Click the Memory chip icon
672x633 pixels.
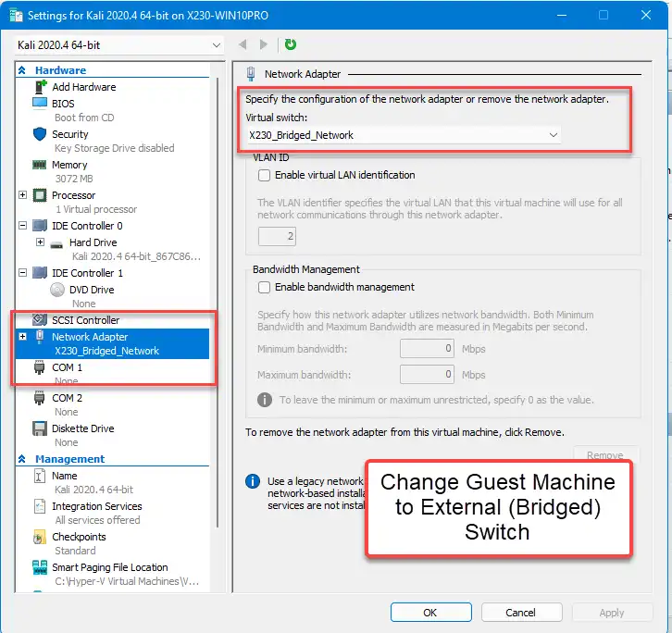[40, 165]
